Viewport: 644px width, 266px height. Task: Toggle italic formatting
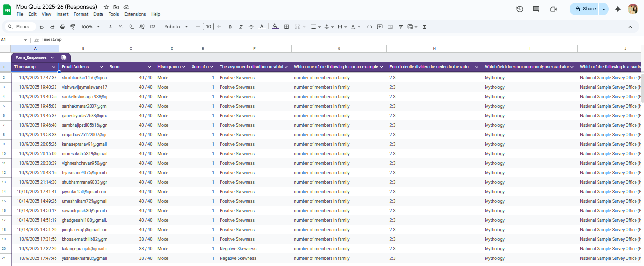point(241,27)
